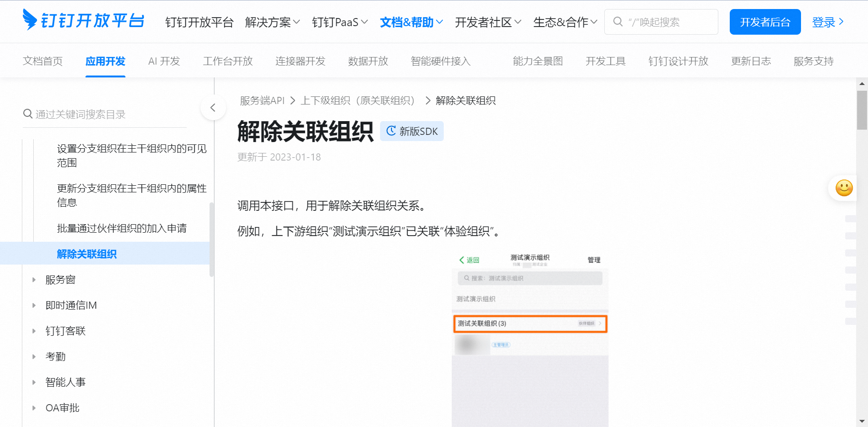Viewport: 868px width, 427px height.
Task: Switch to the 文档首页 tab
Action: 43,61
